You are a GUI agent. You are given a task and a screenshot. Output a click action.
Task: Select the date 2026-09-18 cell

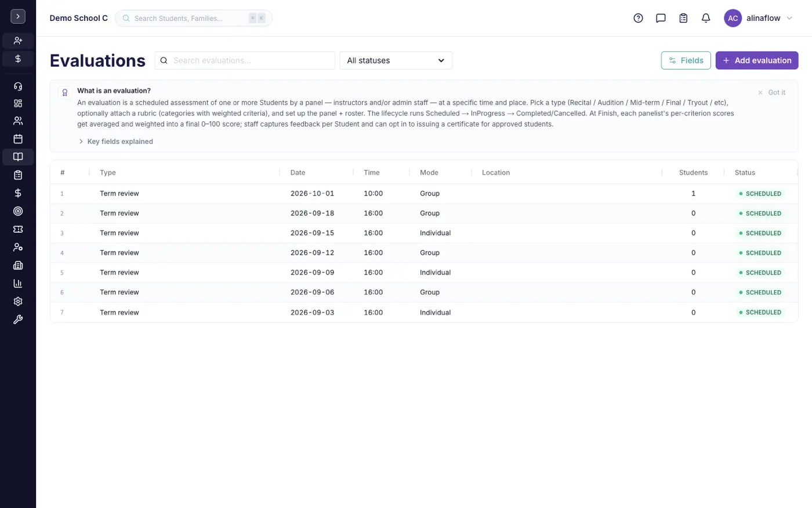[x=312, y=213]
